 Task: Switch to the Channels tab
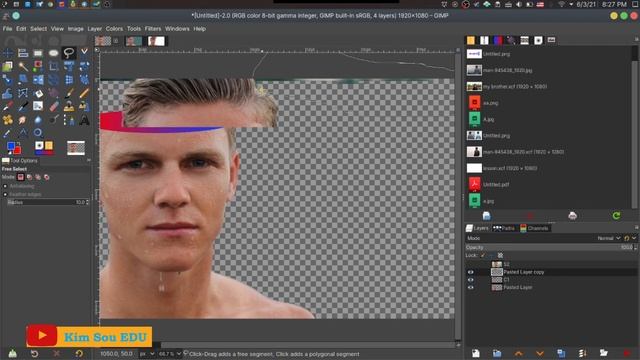pyautogui.click(x=534, y=228)
